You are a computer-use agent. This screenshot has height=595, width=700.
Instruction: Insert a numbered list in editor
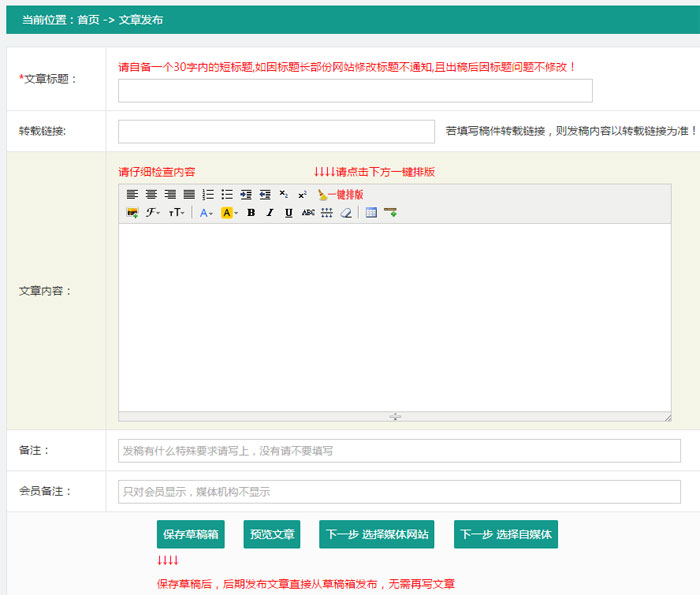coord(208,195)
